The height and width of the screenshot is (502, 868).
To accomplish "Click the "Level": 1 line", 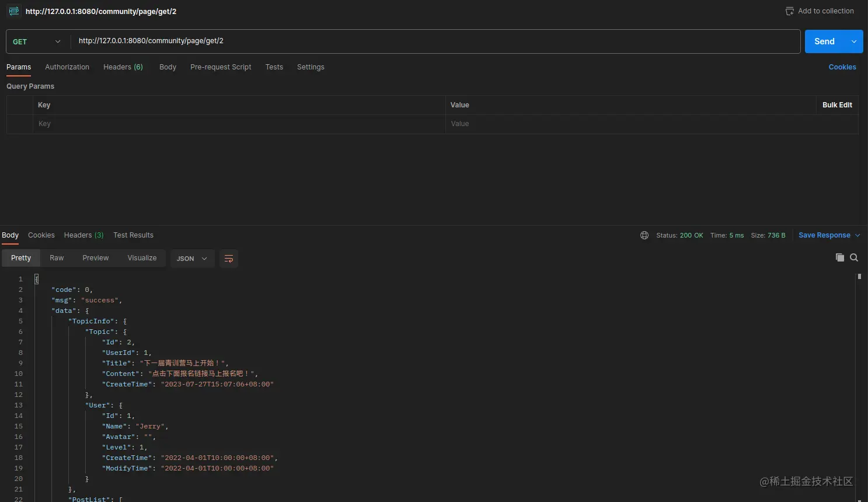I will (x=125, y=447).
